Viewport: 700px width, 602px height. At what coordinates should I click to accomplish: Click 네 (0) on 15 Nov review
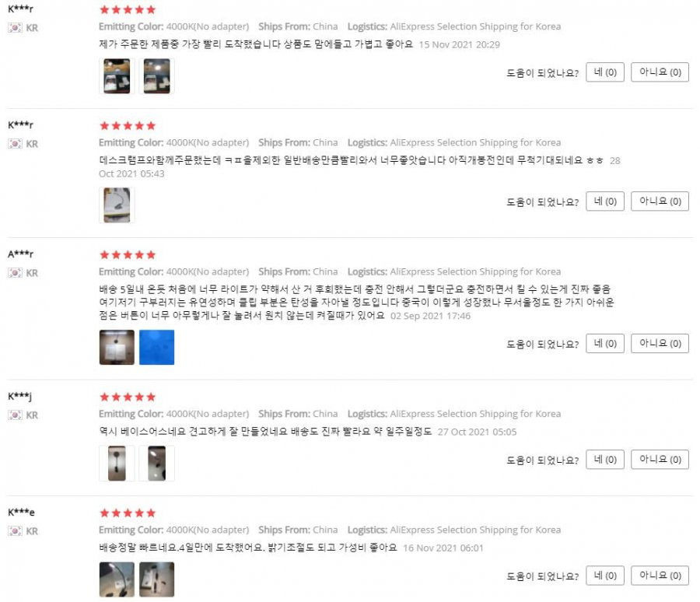[605, 72]
